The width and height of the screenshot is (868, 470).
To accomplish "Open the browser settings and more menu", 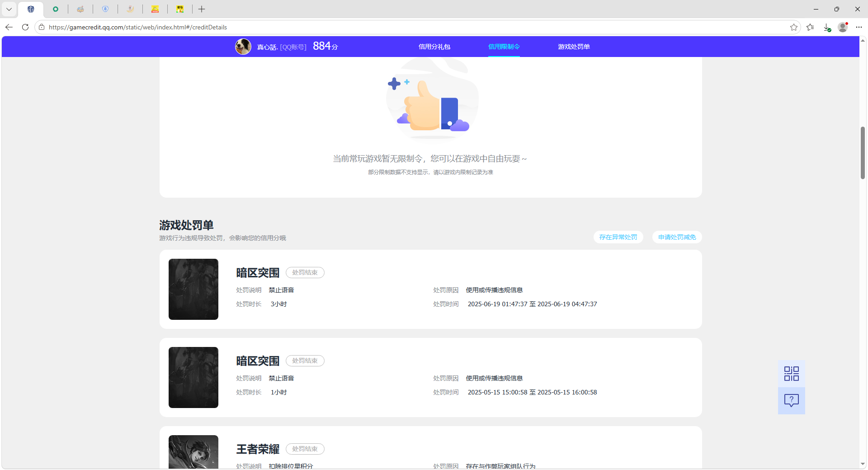I will coord(859,27).
